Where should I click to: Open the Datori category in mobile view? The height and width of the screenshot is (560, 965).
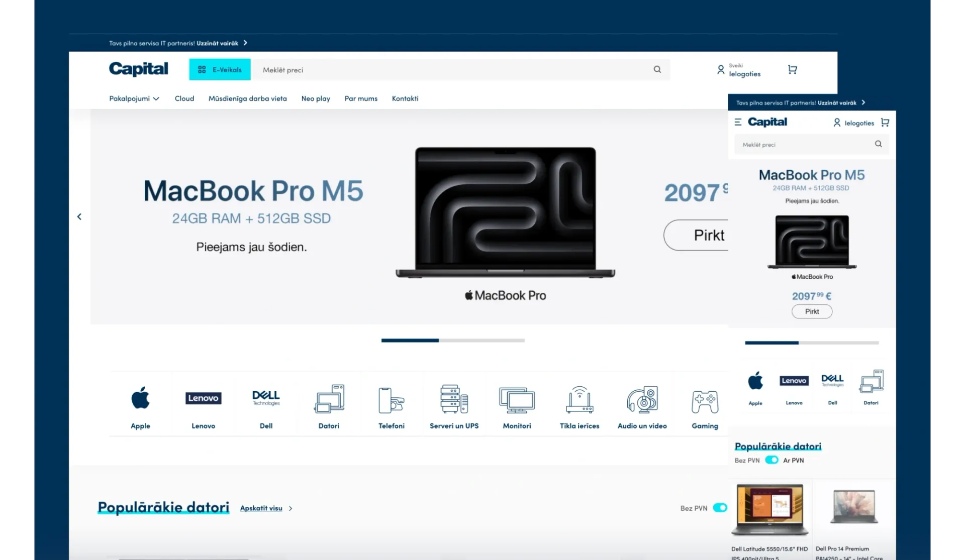click(871, 388)
